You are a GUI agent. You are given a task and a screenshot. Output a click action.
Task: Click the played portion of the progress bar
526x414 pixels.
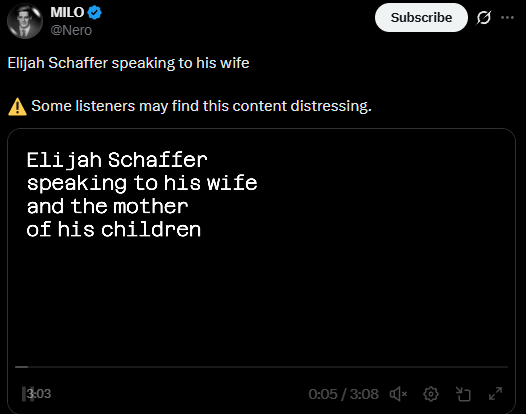pyautogui.click(x=21, y=367)
